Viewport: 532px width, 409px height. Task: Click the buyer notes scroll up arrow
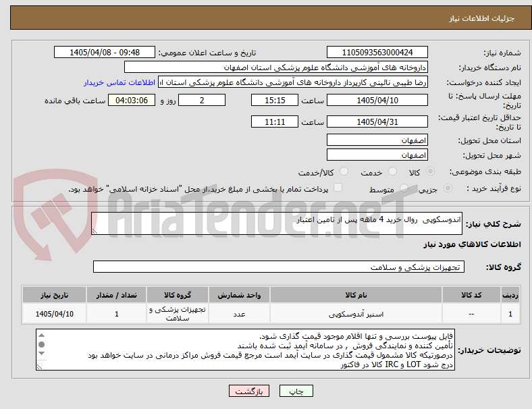(41, 335)
